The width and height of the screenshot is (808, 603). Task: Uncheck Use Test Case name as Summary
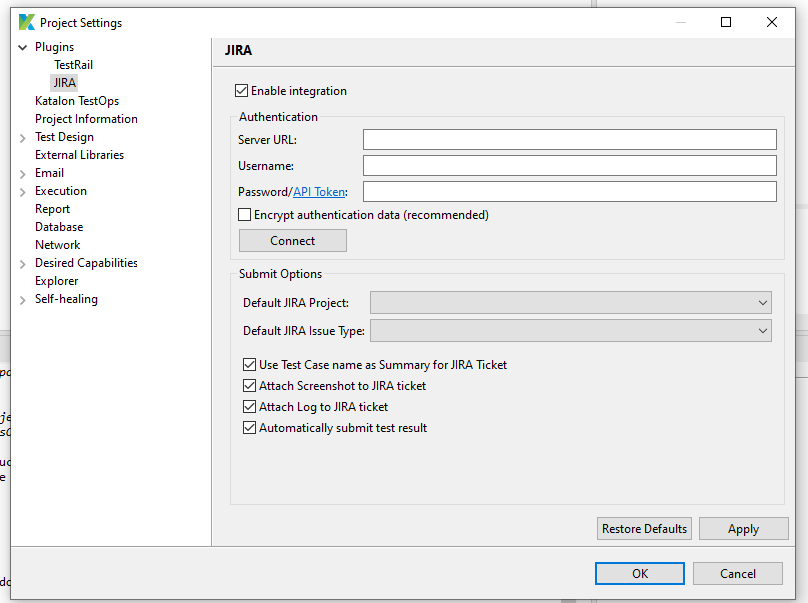[x=249, y=365]
